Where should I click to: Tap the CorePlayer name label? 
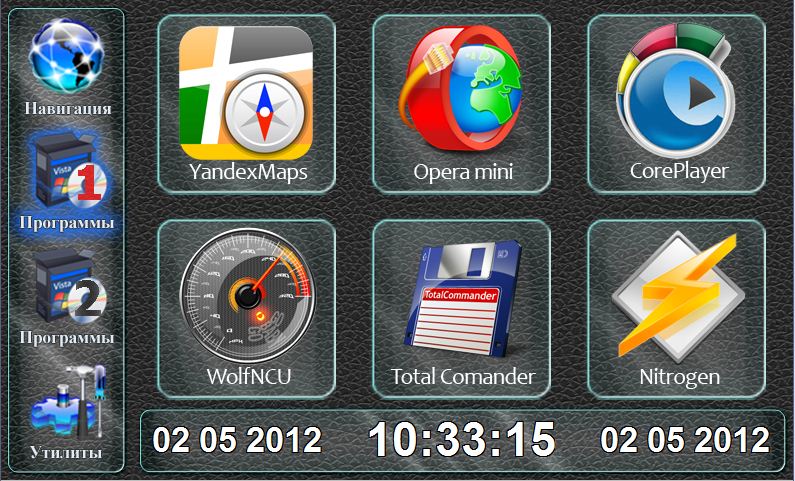pos(679,171)
